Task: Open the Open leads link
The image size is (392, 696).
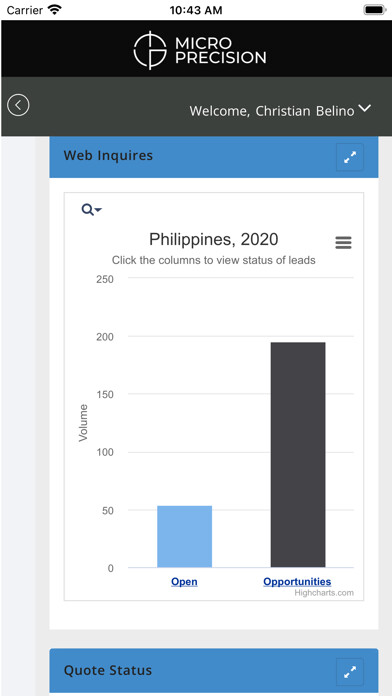Action: (x=184, y=582)
